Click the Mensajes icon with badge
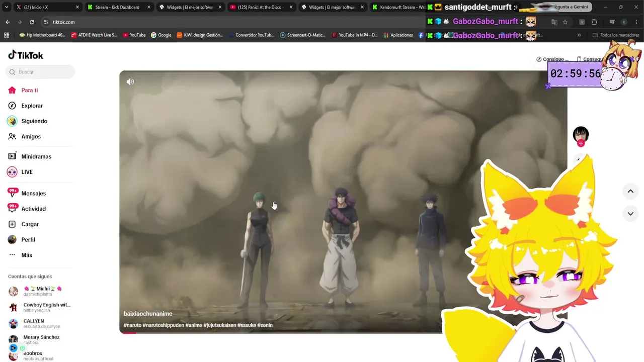 click(x=13, y=193)
